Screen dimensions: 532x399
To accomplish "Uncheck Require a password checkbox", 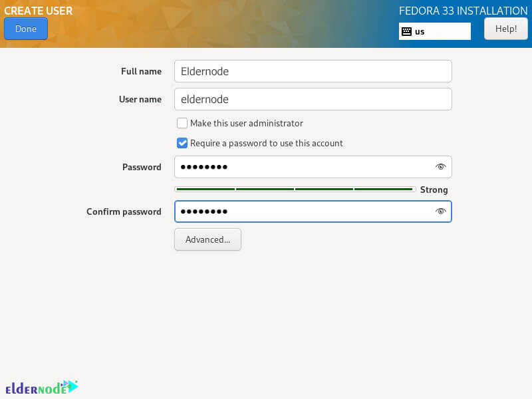I will (182, 143).
